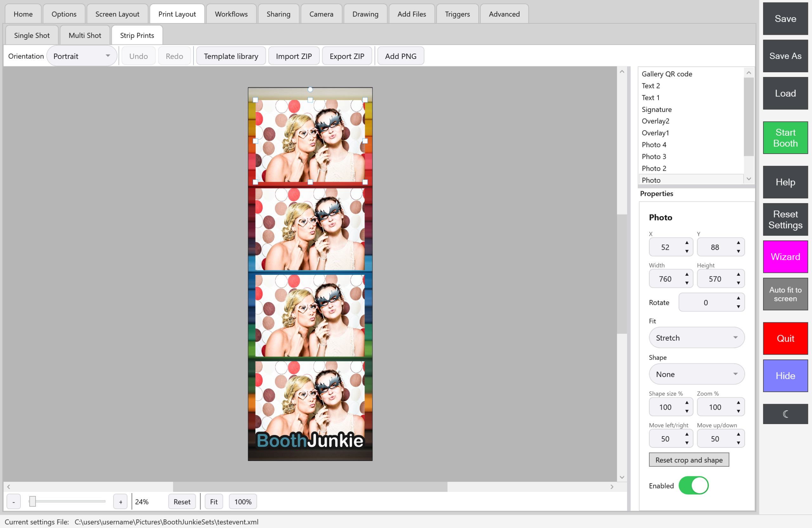Click the zoom in plus button
The height and width of the screenshot is (528, 812).
click(121, 502)
